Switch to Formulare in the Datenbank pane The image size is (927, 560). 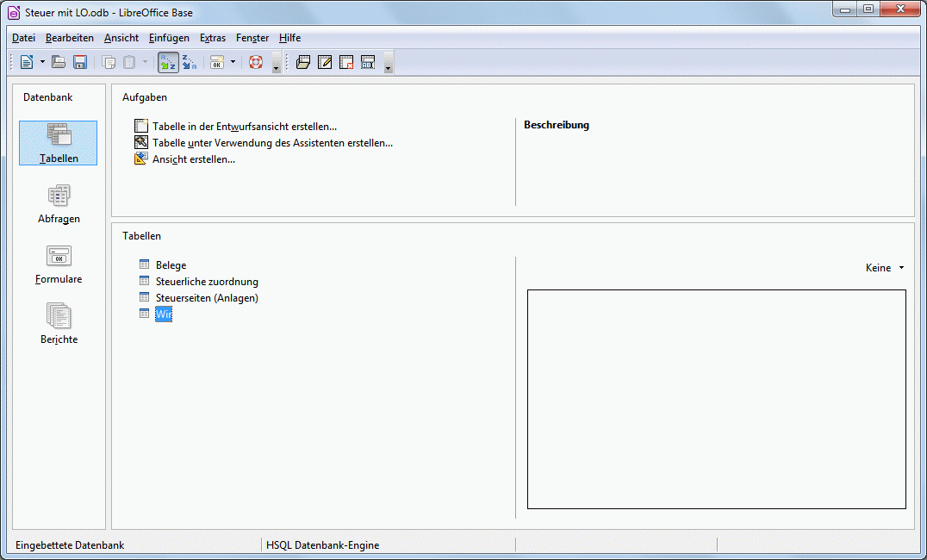[59, 264]
